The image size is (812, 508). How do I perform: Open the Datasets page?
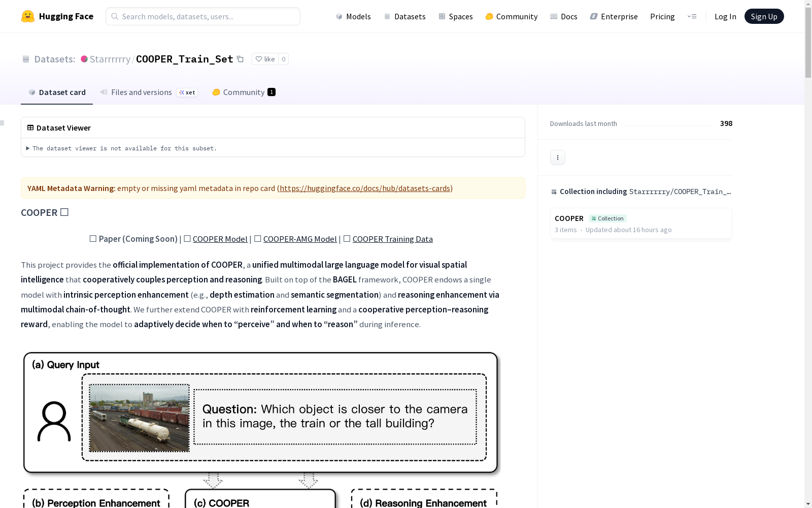point(405,16)
